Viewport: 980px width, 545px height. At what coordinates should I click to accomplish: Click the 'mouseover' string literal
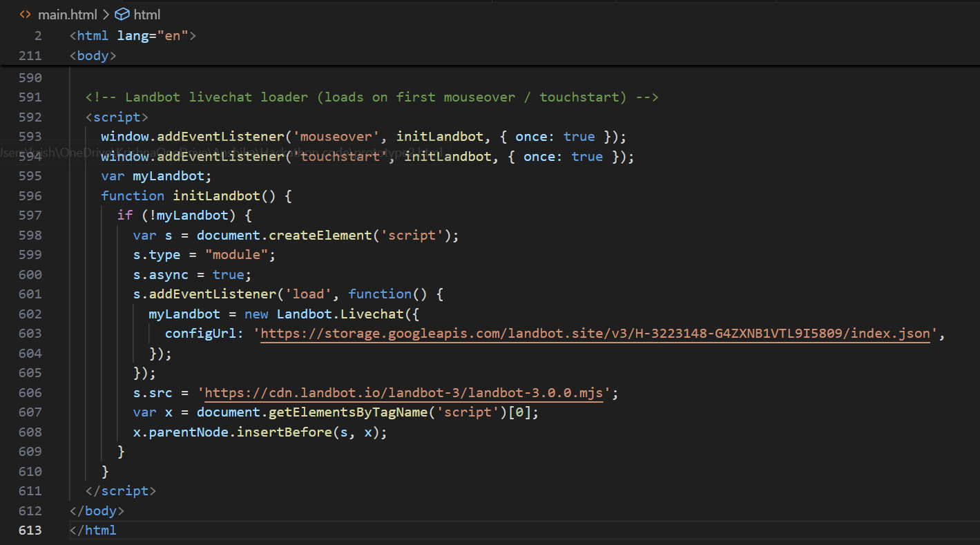336,137
